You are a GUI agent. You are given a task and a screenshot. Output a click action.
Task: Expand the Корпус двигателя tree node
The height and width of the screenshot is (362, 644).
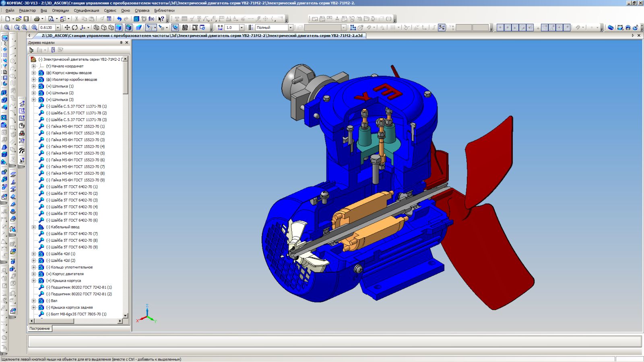pos(34,274)
